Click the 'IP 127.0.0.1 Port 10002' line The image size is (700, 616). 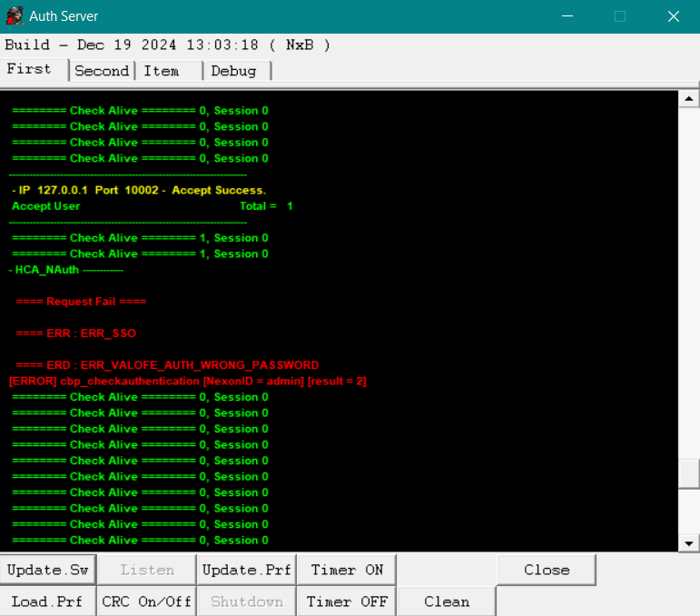[139, 190]
